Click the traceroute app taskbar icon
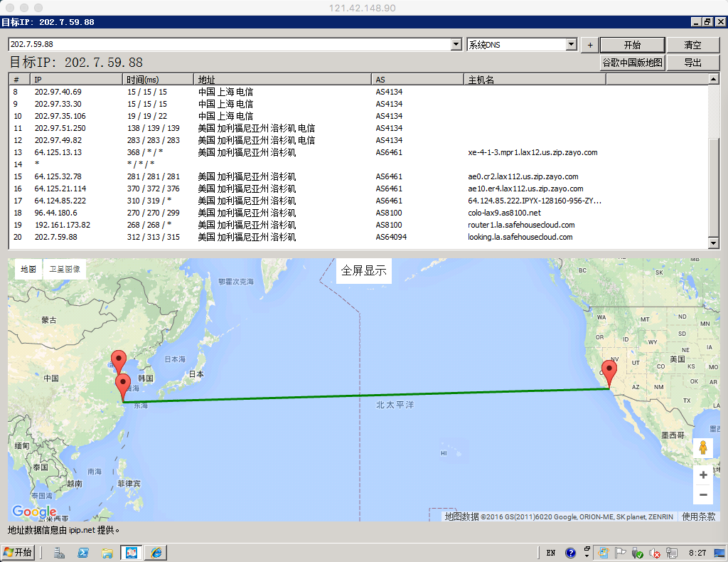This screenshot has width=728, height=562. (x=132, y=553)
